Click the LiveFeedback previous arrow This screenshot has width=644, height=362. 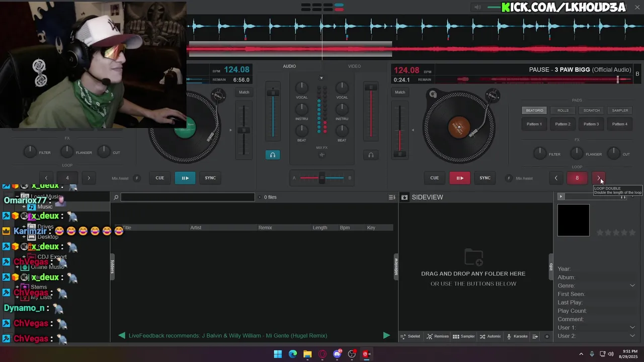click(122, 335)
